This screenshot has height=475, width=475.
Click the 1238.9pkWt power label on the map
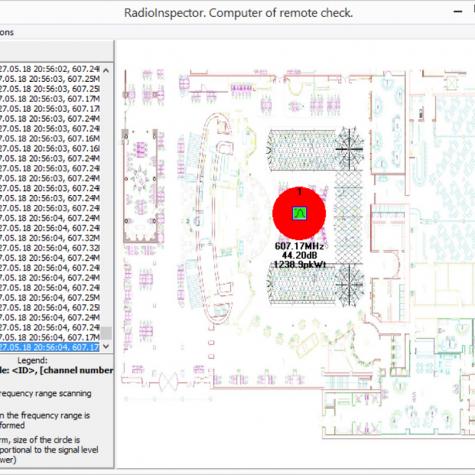click(300, 265)
